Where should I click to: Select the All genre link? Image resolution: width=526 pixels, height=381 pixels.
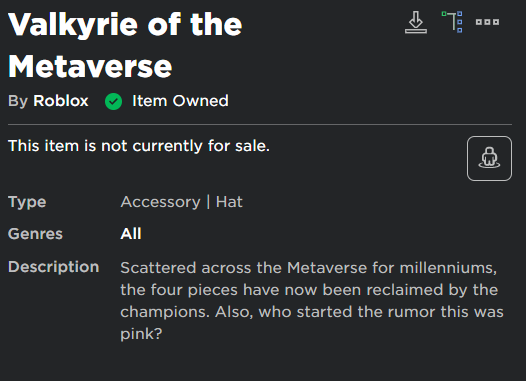coord(131,234)
